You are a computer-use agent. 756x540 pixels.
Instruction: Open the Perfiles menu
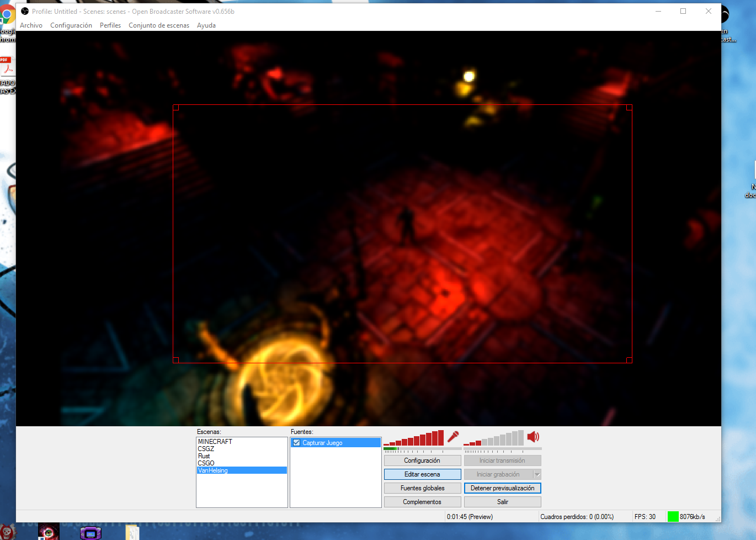coord(110,25)
